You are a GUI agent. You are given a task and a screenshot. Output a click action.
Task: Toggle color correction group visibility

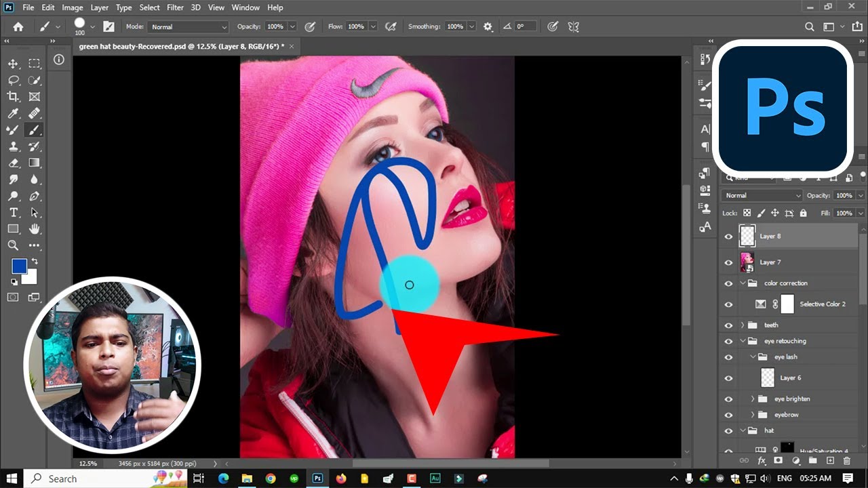coord(729,283)
